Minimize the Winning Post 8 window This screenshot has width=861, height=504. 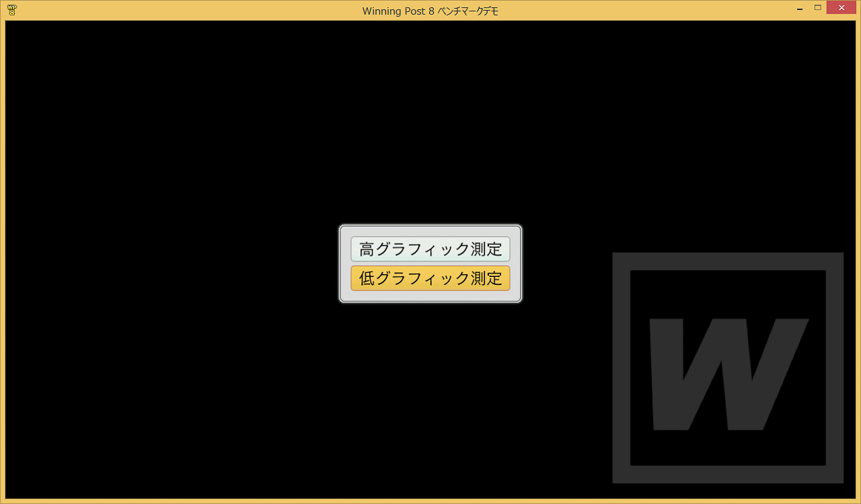coord(800,9)
